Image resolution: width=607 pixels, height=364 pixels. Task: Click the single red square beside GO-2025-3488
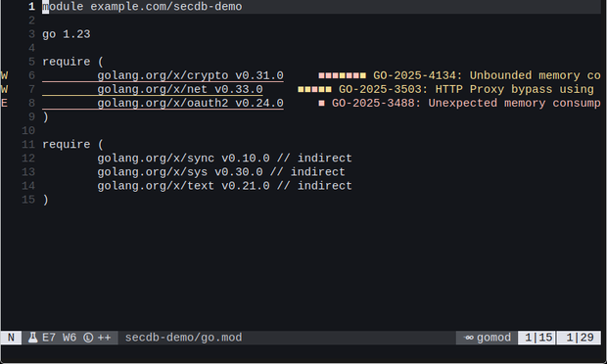coord(321,103)
